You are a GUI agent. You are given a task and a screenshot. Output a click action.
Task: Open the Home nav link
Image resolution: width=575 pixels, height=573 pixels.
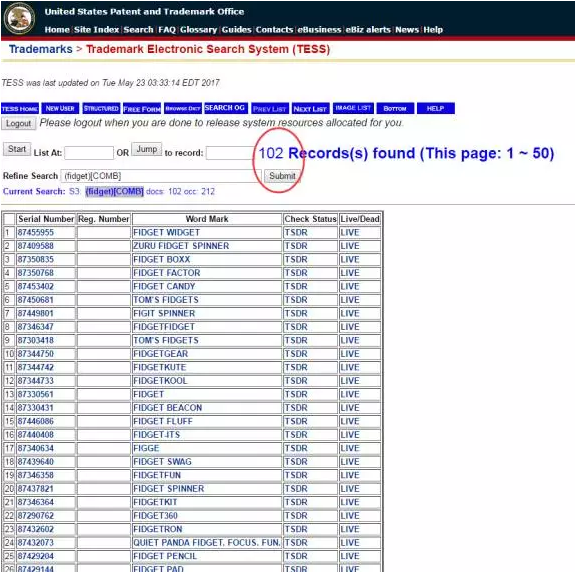coord(57,30)
